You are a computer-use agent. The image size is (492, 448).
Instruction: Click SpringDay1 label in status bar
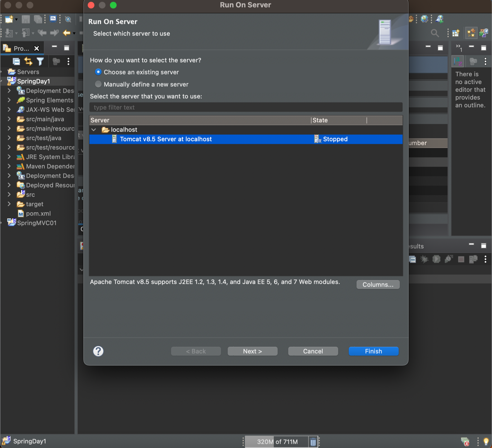[x=30, y=441]
